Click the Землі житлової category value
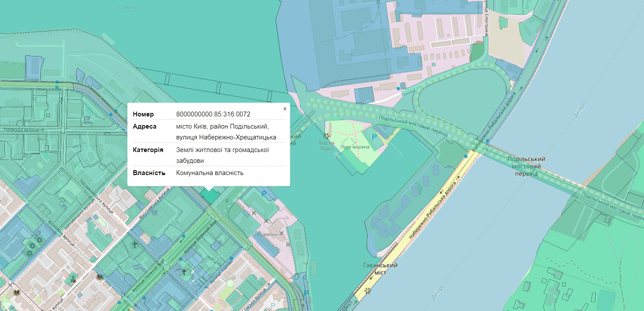Image resolution: width=644 pixels, height=311 pixels. (x=223, y=150)
